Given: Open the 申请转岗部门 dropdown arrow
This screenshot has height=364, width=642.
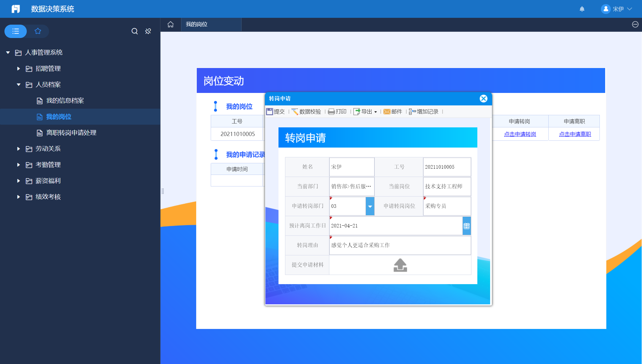Looking at the screenshot, I should tap(370, 206).
